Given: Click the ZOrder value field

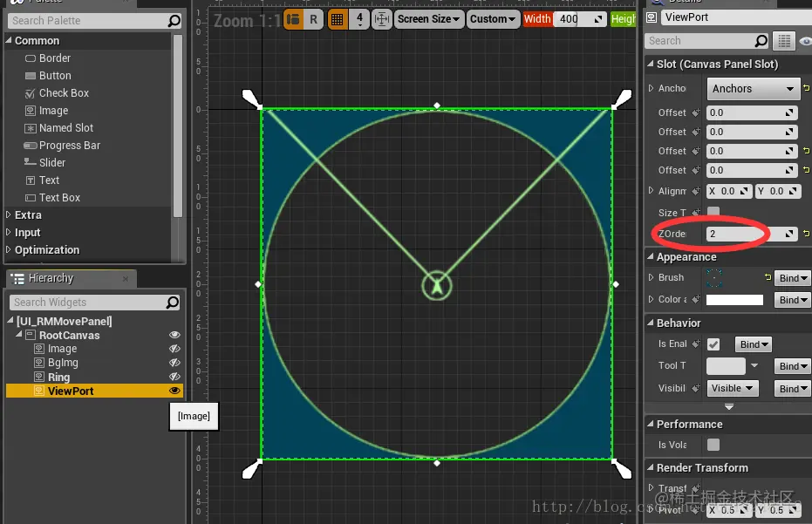Looking at the screenshot, I should pos(752,234).
